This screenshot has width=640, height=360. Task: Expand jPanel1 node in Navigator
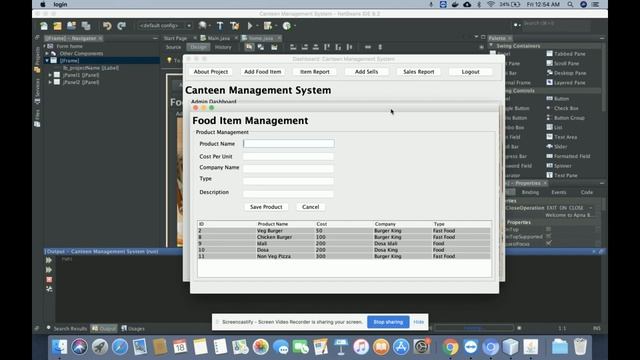50,75
